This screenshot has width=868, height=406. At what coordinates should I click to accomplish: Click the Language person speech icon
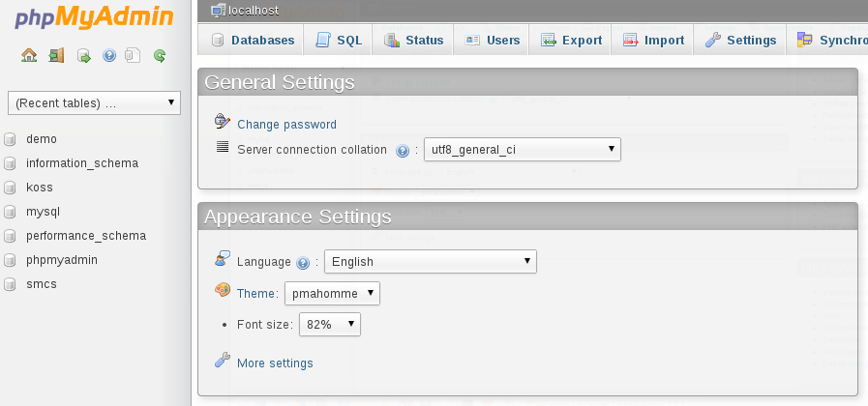click(x=223, y=258)
